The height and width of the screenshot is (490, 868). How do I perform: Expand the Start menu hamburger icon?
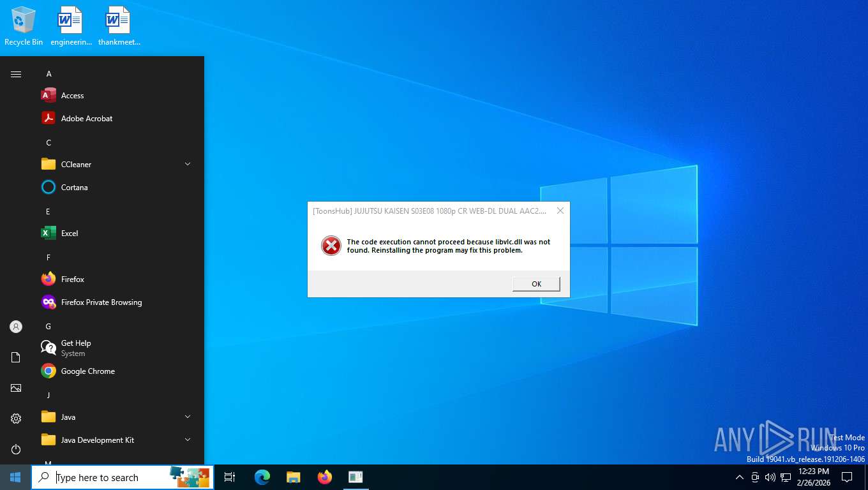tap(16, 74)
